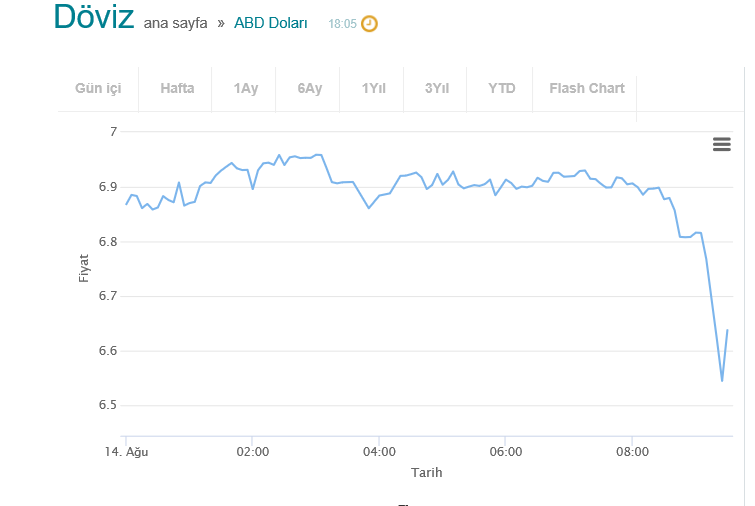The height and width of the screenshot is (506, 755).
Task: Click the Fiyat y-axis title
Action: pos(84,267)
